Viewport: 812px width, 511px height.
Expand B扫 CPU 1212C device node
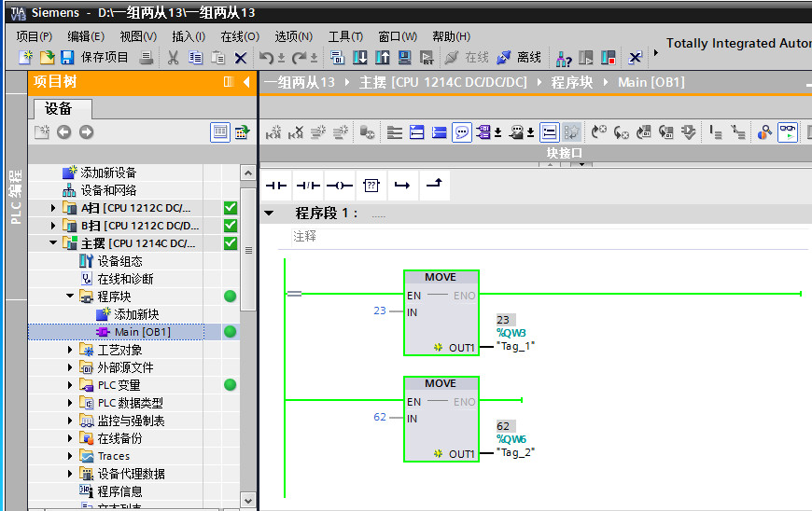(53, 226)
